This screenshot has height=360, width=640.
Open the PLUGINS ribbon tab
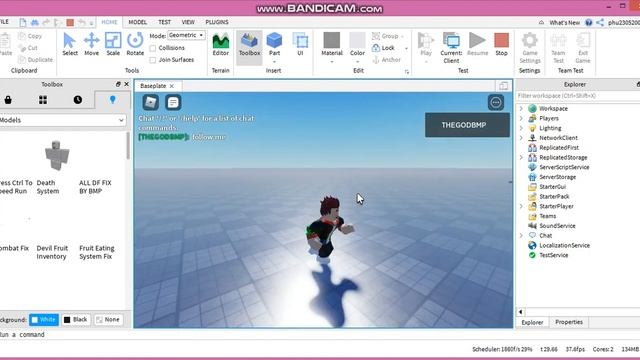click(x=217, y=22)
